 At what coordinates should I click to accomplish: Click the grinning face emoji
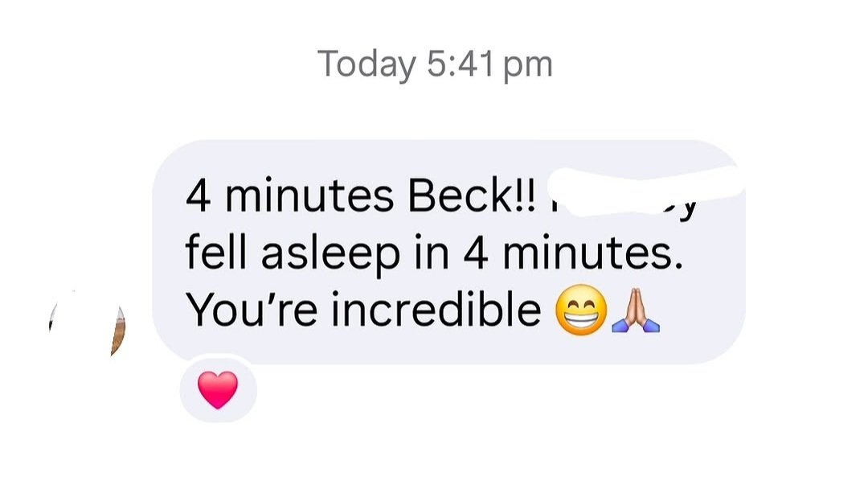[x=581, y=310]
